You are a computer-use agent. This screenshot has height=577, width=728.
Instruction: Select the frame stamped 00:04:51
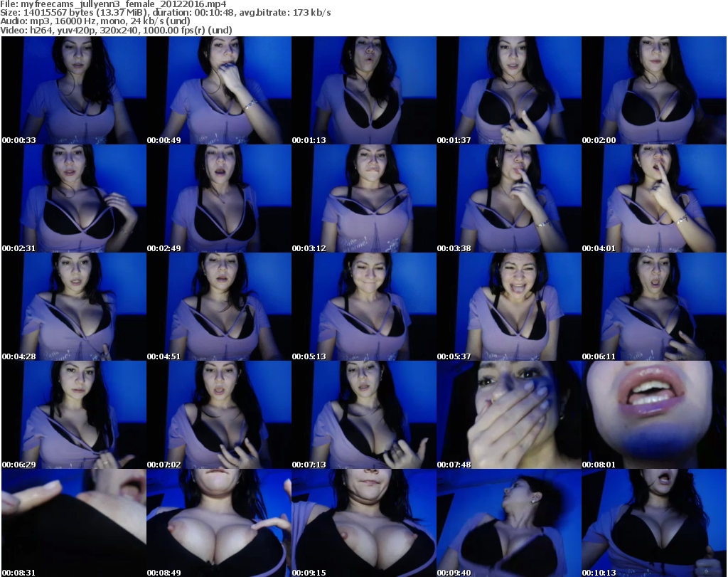point(219,307)
